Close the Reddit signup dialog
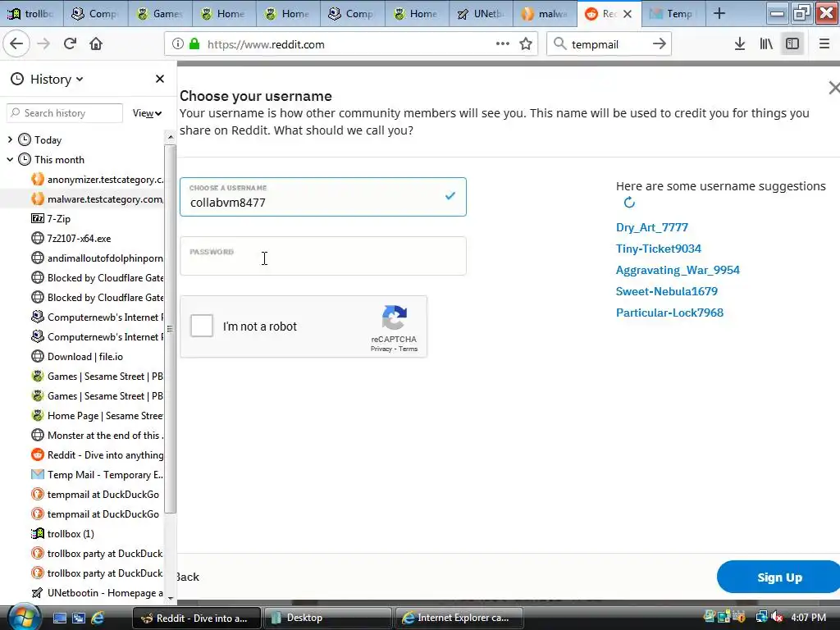The width and height of the screenshot is (840, 630). pos(834,87)
